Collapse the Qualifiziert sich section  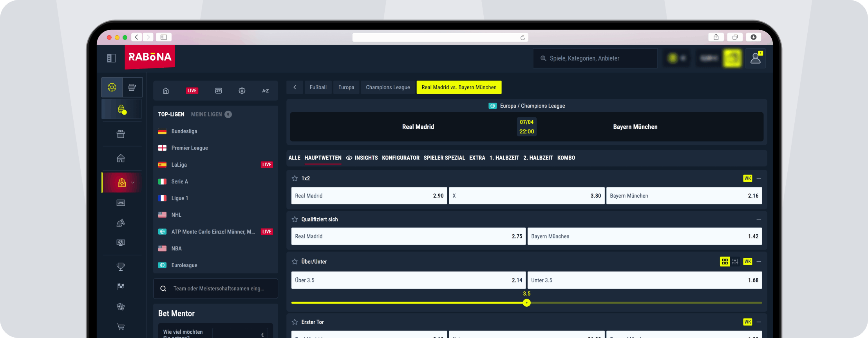pos(759,219)
